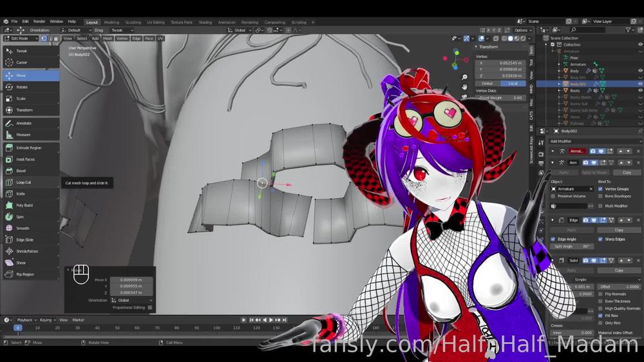Open the Options button in viewport header
This screenshot has width=644, height=362.
tap(522, 30)
